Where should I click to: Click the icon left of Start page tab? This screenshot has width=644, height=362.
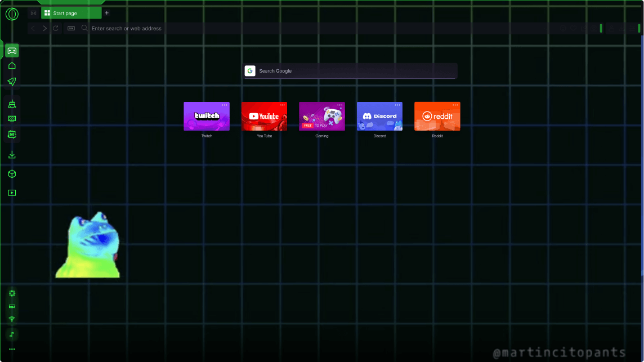pos(34,13)
